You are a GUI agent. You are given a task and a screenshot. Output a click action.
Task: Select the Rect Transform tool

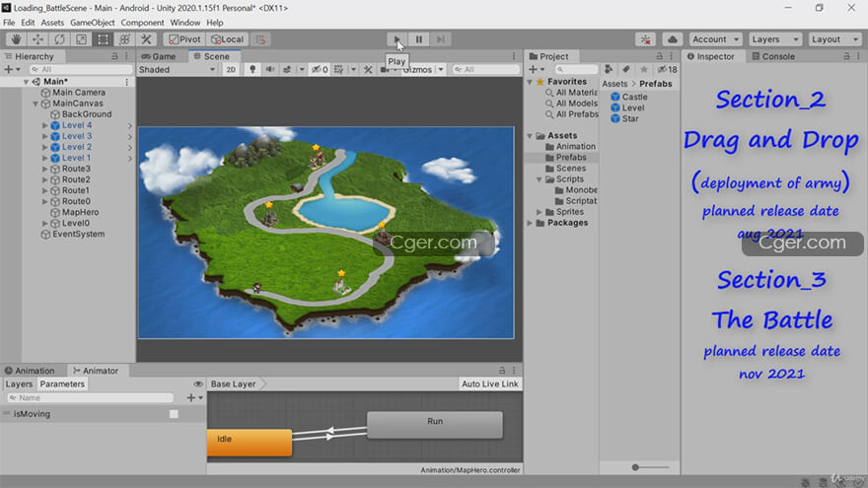point(103,39)
